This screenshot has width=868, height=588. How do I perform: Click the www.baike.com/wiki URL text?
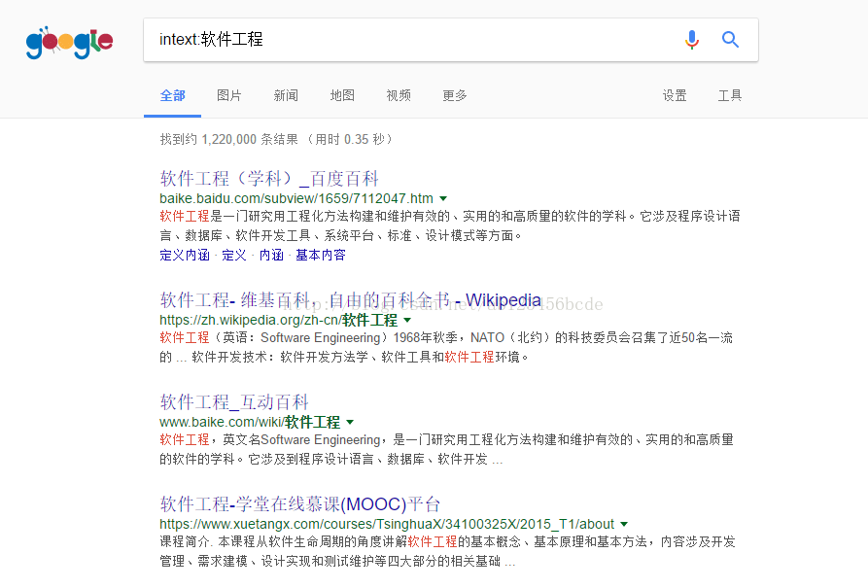250,422
